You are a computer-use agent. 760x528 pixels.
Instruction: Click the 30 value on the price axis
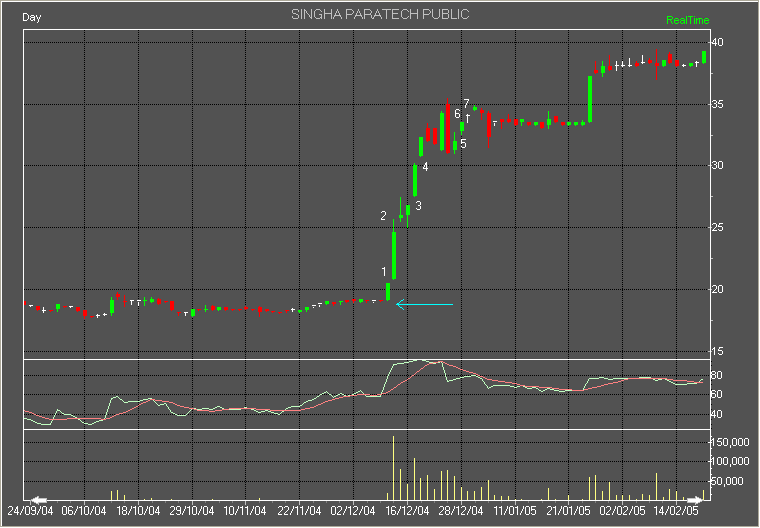pyautogui.click(x=717, y=166)
